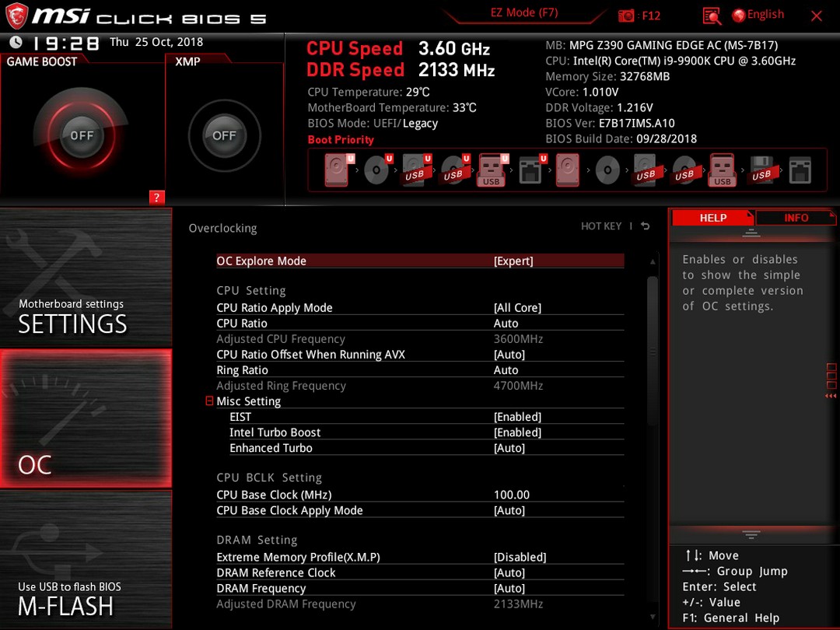
Task: Click the settings list scrollbar thumb
Action: tap(652, 351)
